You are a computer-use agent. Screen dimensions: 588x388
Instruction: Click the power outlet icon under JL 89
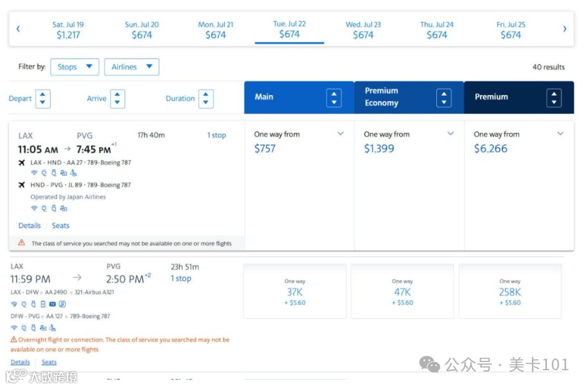(x=44, y=208)
